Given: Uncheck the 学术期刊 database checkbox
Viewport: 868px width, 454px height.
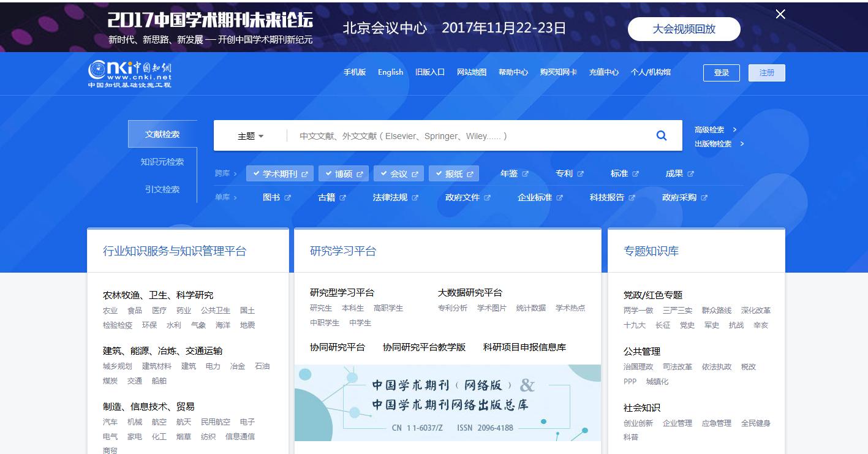Looking at the screenshot, I should point(256,173).
